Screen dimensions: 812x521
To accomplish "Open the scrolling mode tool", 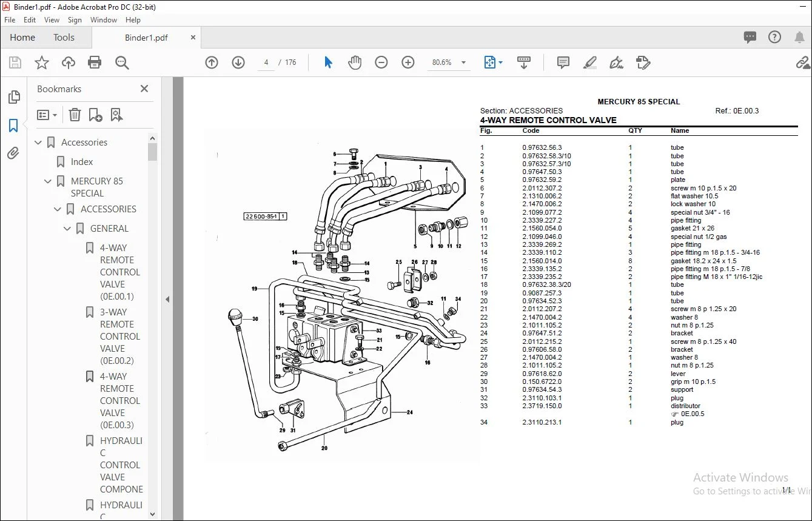I will pos(524,62).
